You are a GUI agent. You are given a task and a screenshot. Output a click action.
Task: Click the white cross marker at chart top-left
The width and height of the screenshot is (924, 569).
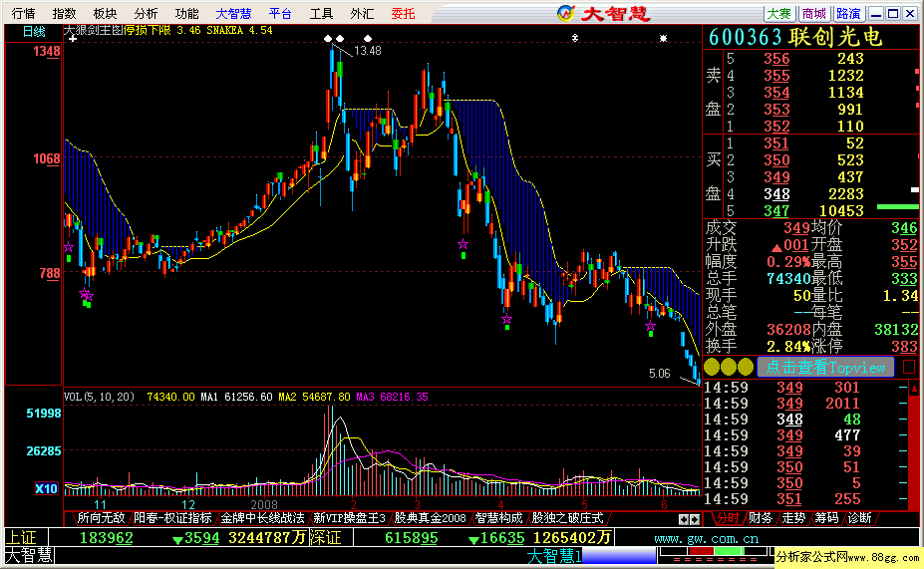pos(73,38)
